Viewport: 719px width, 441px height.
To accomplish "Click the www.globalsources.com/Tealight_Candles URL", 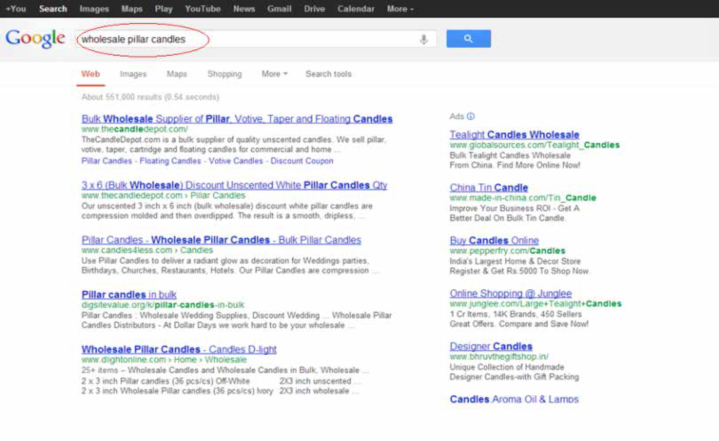I will [x=535, y=145].
